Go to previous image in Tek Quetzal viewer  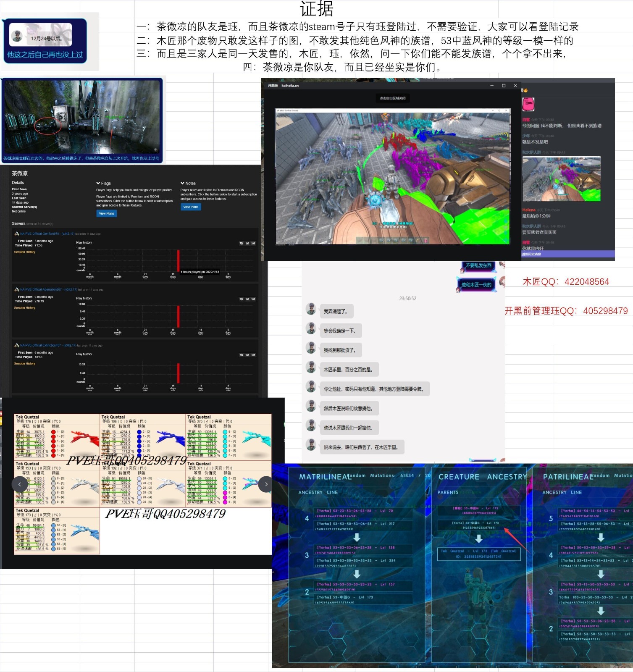click(x=20, y=484)
